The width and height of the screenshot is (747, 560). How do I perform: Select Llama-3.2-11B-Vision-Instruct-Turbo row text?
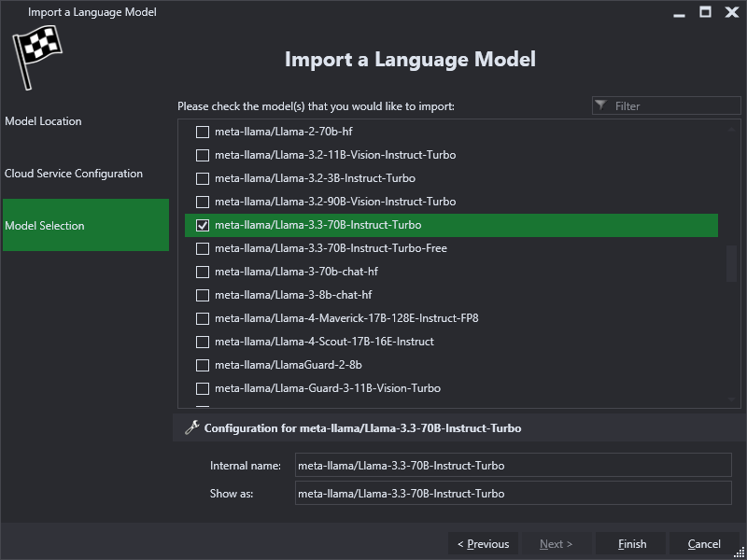tap(335, 155)
